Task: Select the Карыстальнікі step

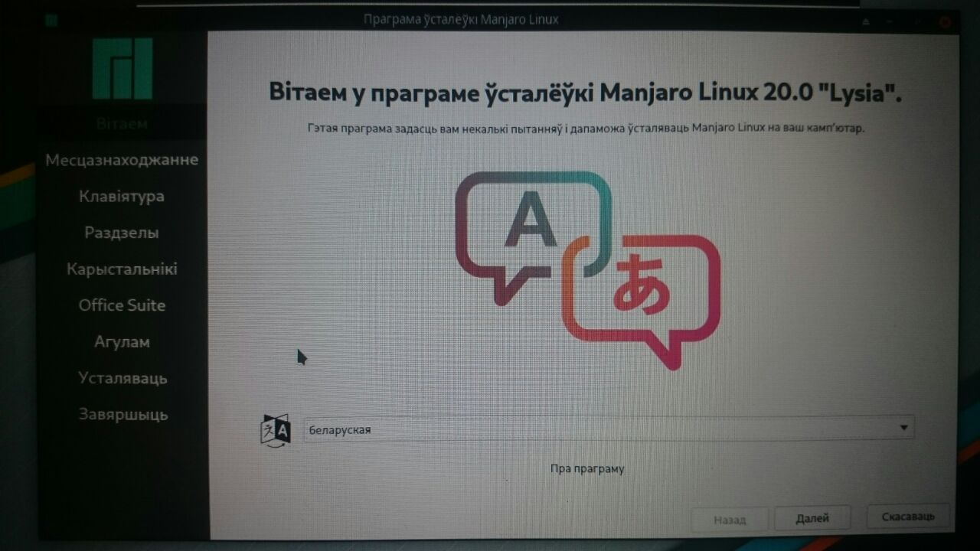Action: tap(122, 269)
